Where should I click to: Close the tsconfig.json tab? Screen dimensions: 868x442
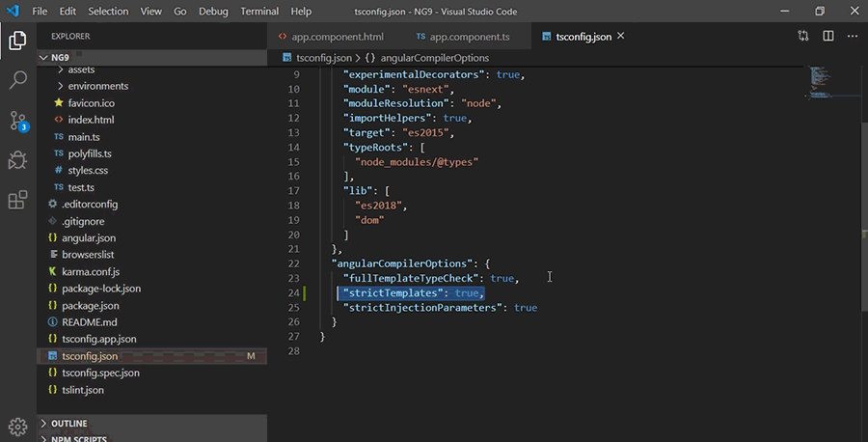pos(621,37)
